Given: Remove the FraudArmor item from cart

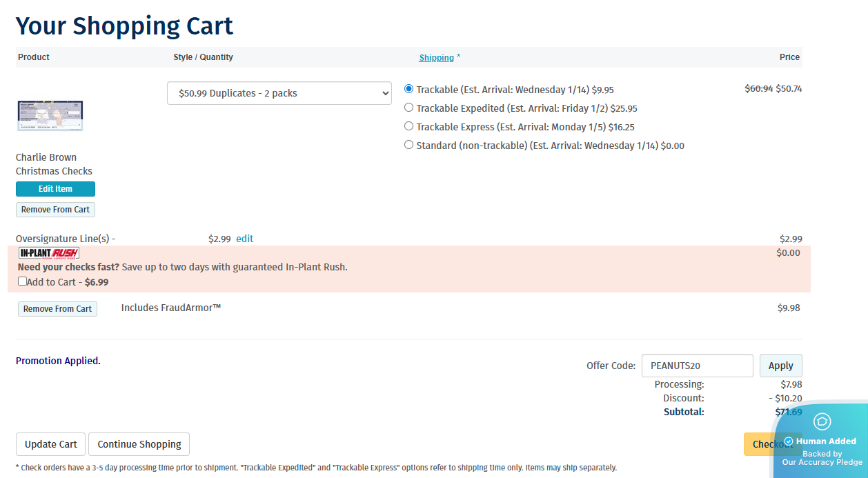Looking at the screenshot, I should coord(57,309).
